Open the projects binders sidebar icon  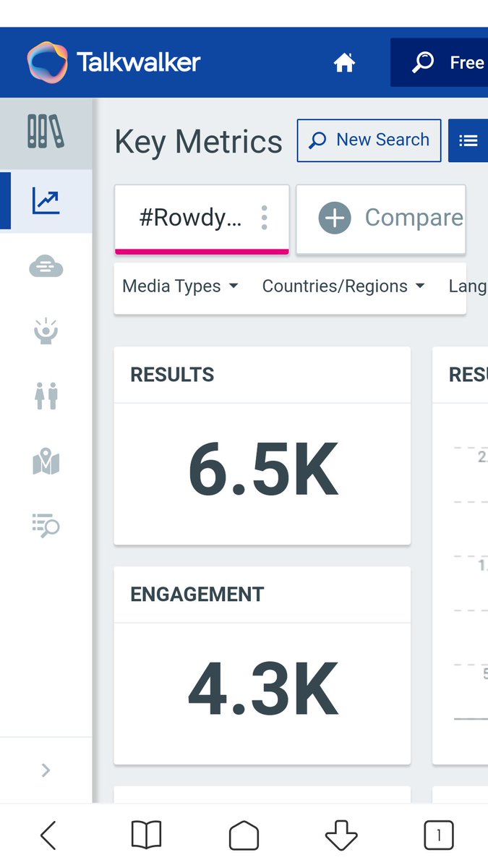pyautogui.click(x=46, y=132)
